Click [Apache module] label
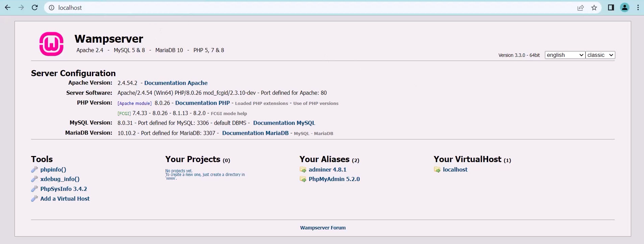Viewport: 644px width, 244px height. tap(135, 104)
